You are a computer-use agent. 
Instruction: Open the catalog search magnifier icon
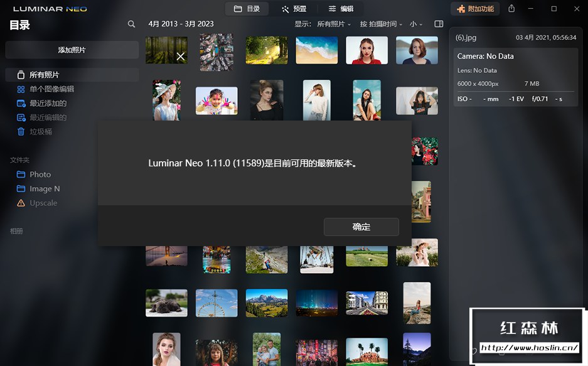131,24
